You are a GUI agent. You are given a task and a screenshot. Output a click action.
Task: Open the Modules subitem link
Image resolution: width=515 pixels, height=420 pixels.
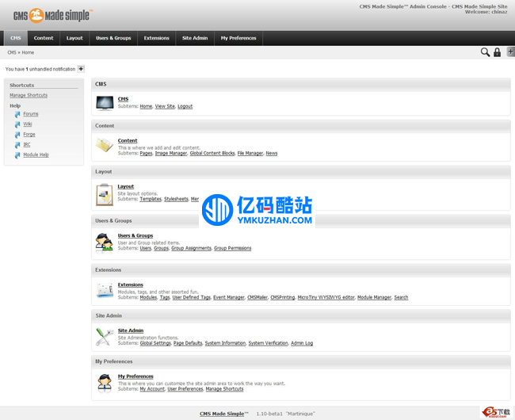pyautogui.click(x=148, y=297)
